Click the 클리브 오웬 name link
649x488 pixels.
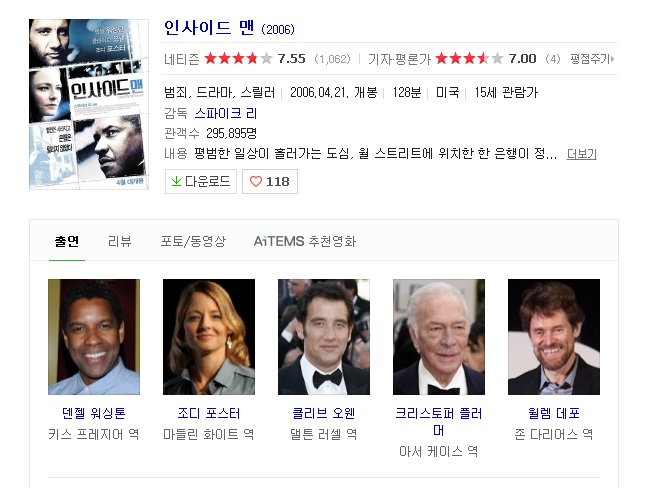pos(324,413)
